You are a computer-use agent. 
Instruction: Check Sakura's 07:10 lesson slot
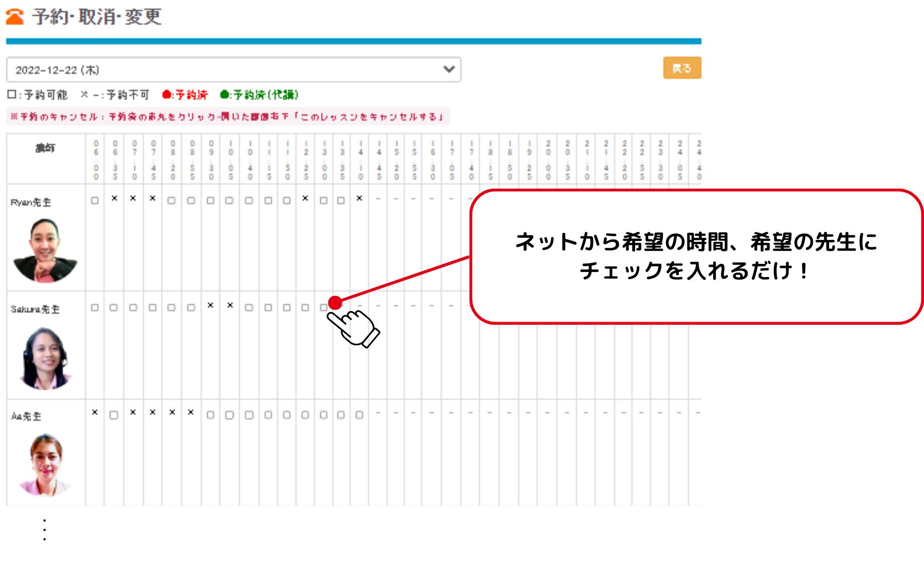click(133, 308)
